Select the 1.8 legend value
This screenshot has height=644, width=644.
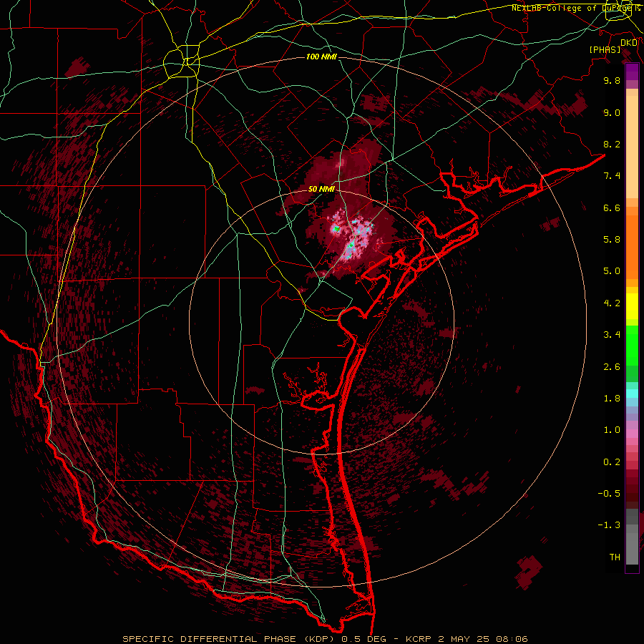tap(612, 399)
